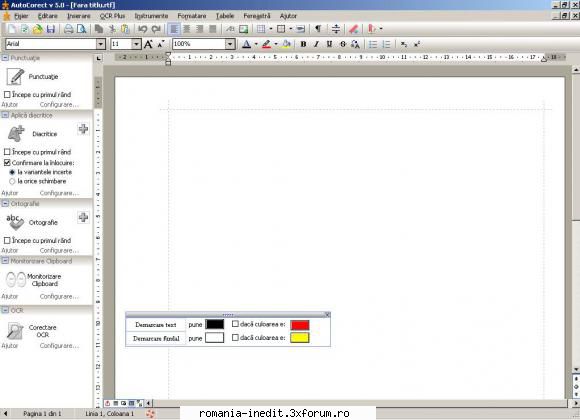Check 'Începe cu primul rând' under Ortografie
The image size is (580, 420).
pyautogui.click(x=7, y=240)
